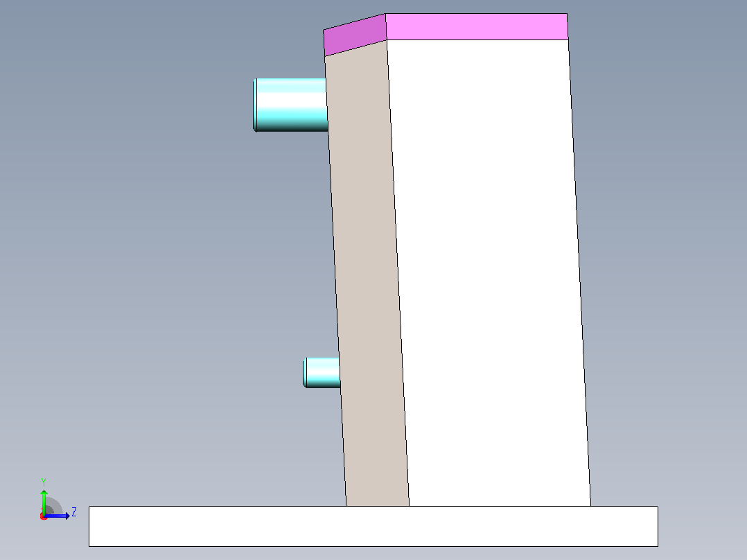Pick the light pink front face of the top cap
Viewport: 747px width, 560px height.
click(x=477, y=27)
